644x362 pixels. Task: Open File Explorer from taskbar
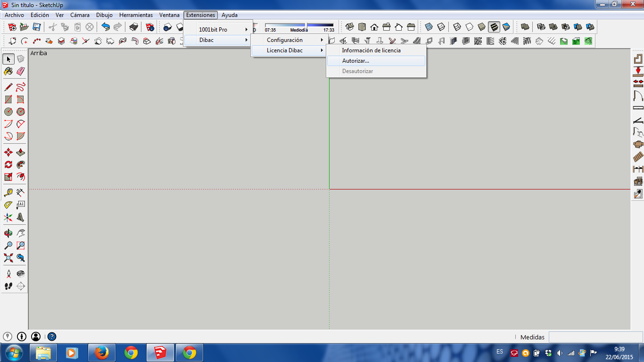click(x=43, y=353)
